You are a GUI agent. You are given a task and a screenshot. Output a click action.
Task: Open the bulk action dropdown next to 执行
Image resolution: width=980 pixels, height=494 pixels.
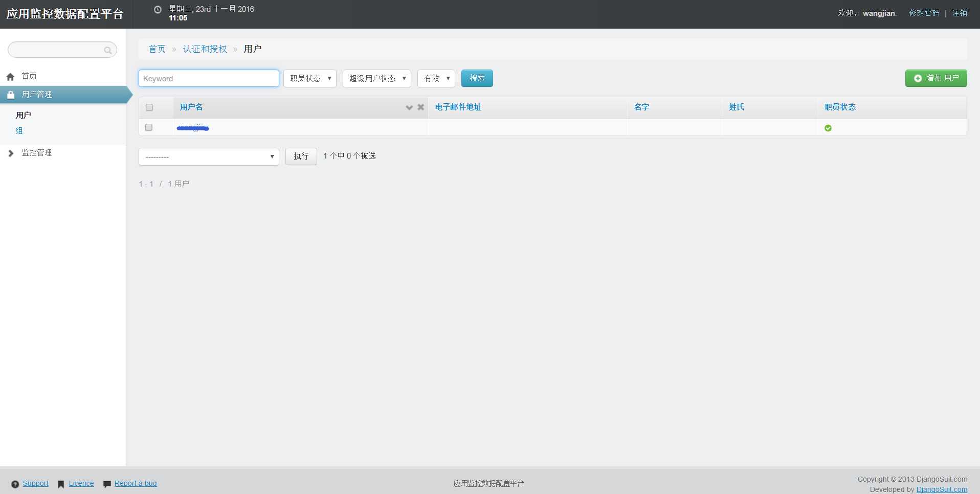pos(209,156)
